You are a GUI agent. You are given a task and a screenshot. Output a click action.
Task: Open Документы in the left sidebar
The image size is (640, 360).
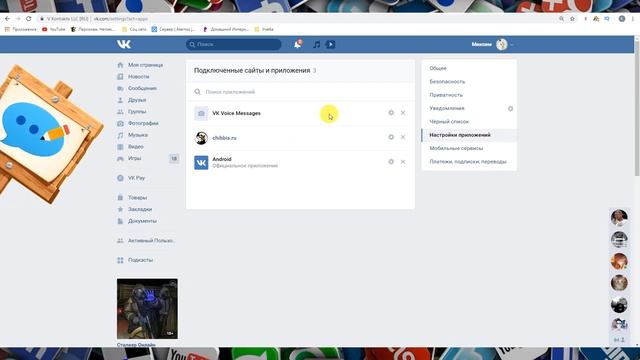(x=142, y=221)
